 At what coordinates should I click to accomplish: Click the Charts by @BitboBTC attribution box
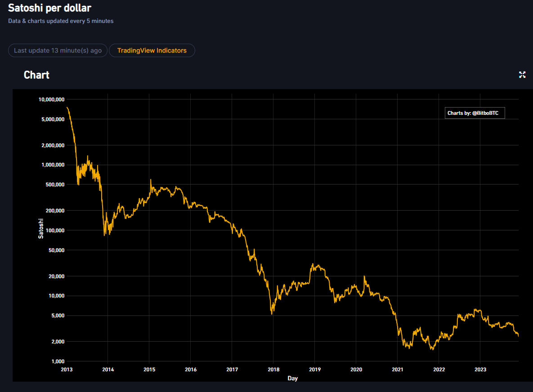click(475, 113)
